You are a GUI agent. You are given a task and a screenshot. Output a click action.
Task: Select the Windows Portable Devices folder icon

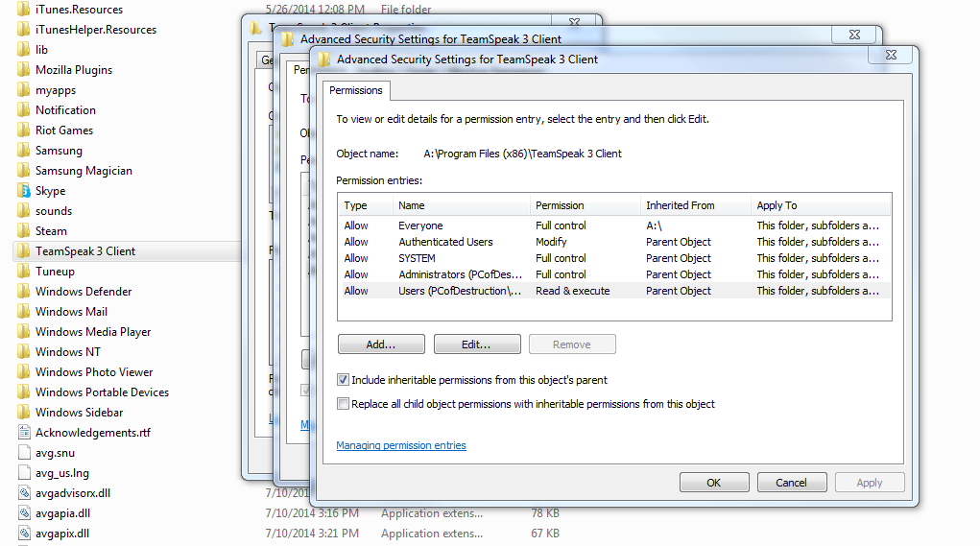point(24,392)
